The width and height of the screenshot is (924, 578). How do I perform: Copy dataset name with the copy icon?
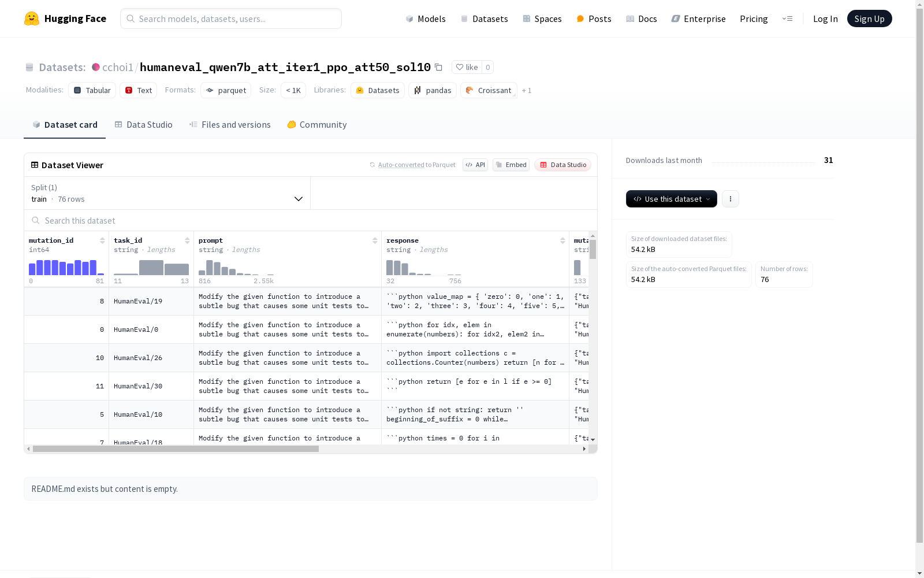pyautogui.click(x=438, y=67)
